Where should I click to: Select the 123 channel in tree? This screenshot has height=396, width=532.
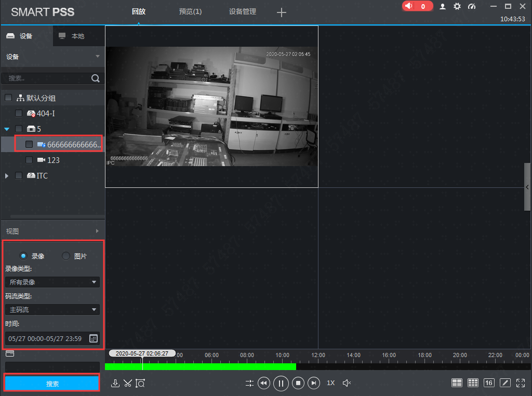tap(54, 160)
